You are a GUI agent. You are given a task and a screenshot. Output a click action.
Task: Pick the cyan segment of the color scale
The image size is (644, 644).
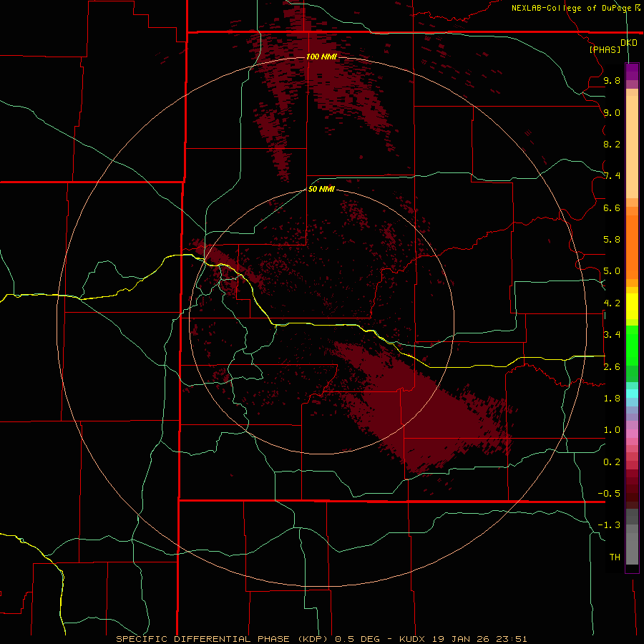click(632, 394)
